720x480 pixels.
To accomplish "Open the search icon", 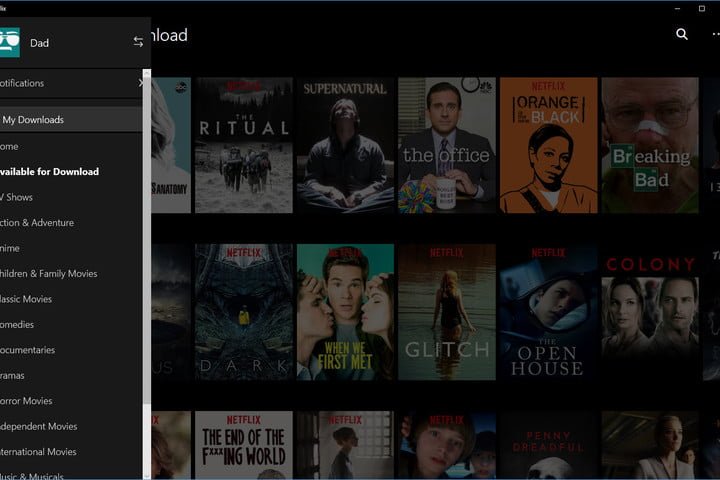I will [682, 34].
